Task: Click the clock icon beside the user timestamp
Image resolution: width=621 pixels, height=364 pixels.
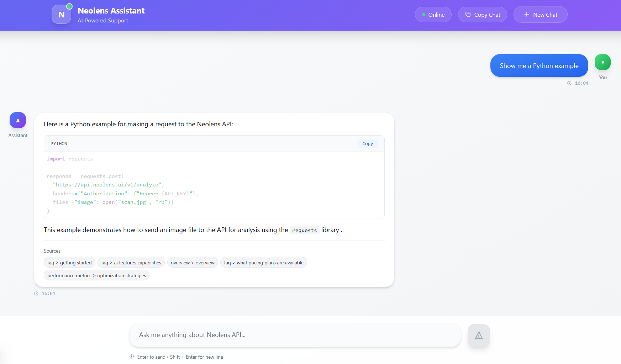Action: [x=569, y=83]
